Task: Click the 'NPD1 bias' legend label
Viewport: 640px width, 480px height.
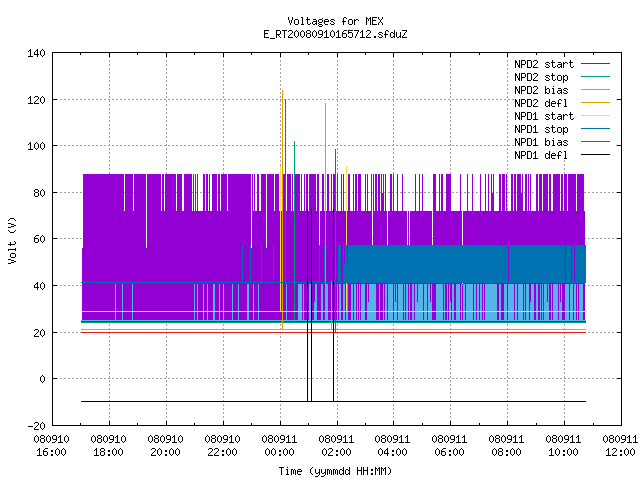Action: point(541,142)
